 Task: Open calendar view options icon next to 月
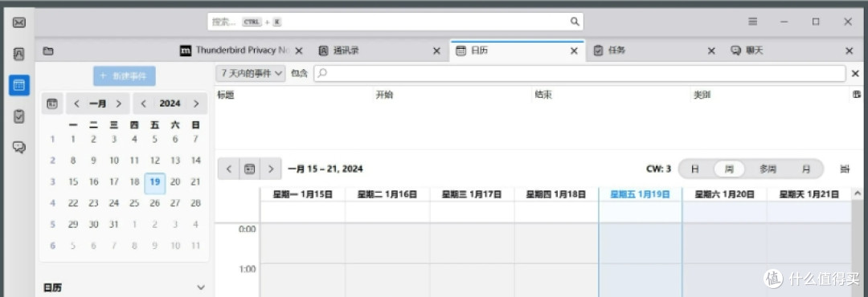tap(845, 169)
